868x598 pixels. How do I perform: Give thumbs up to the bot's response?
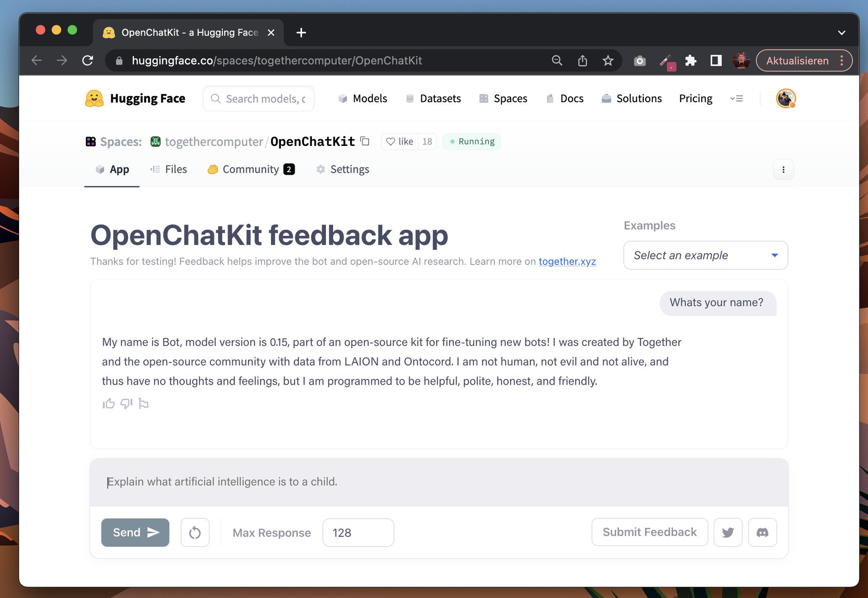click(108, 403)
